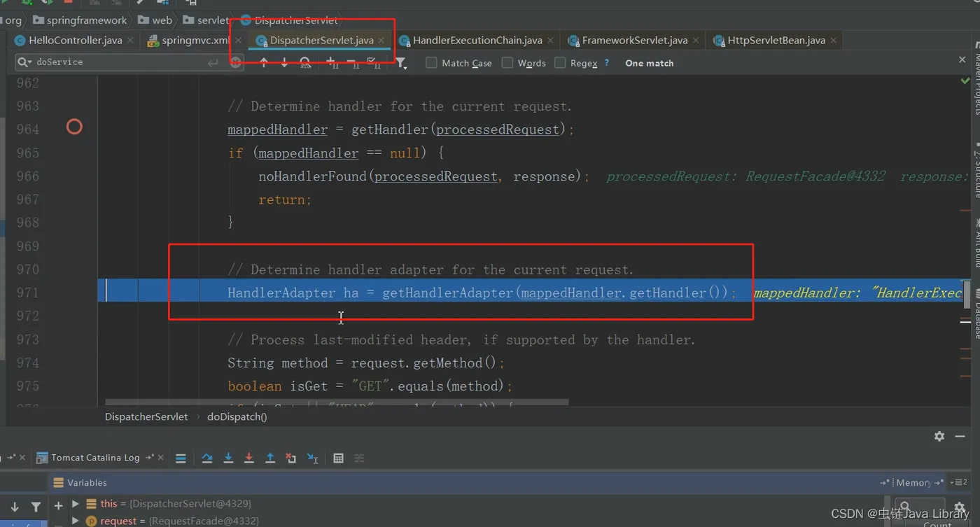Enable the Words checkbox
Screen dimensions: 980x527
[507, 63]
